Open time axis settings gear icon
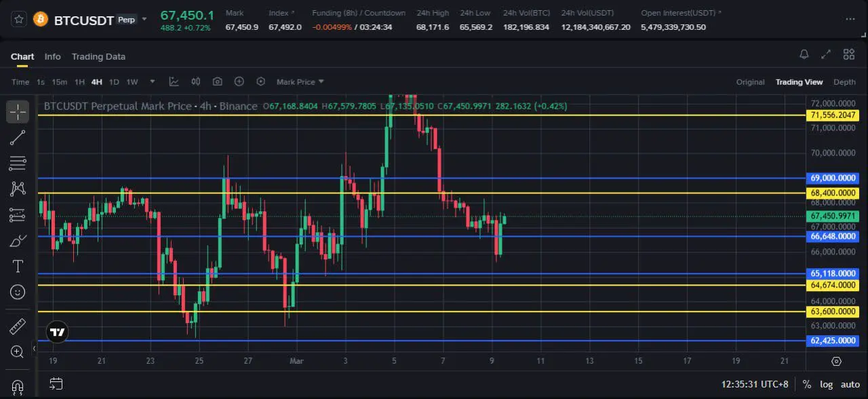 pyautogui.click(x=836, y=361)
